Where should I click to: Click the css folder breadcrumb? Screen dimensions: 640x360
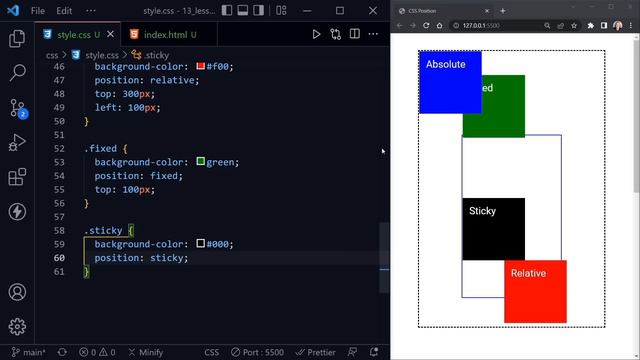coord(52,55)
